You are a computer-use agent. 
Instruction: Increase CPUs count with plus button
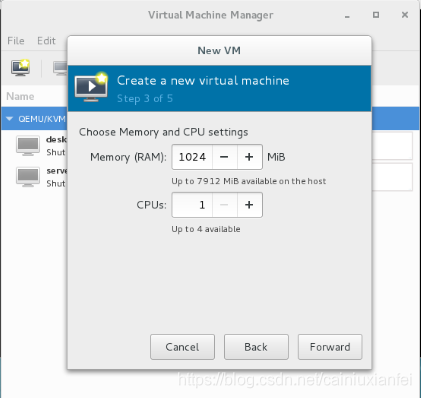point(249,205)
